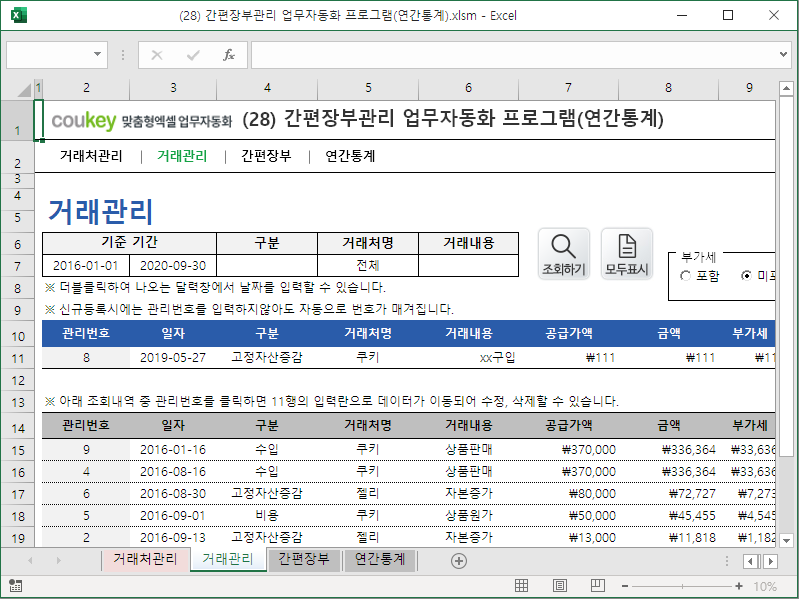Switch to Normal view icon in status bar

521,586
